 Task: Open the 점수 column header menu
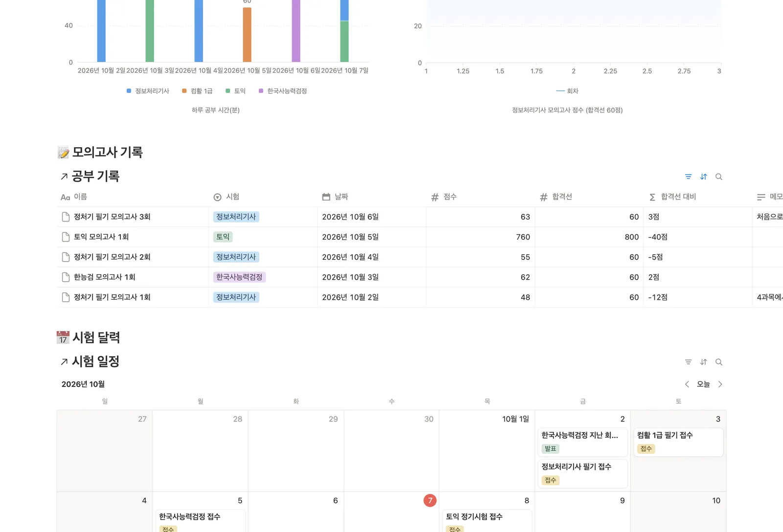[x=480, y=197]
